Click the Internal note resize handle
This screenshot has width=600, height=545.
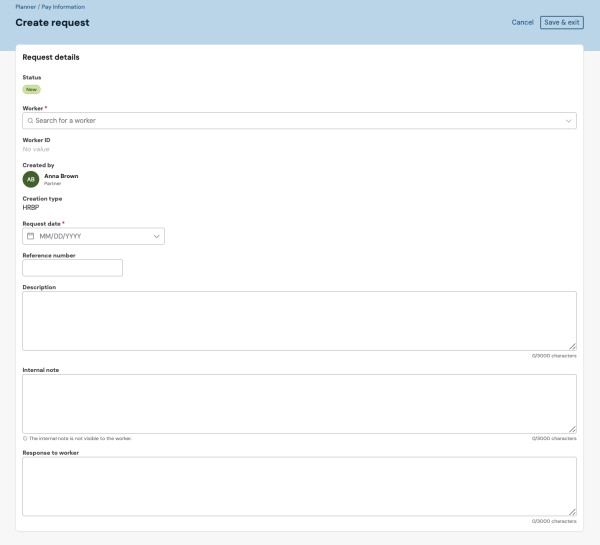pos(572,428)
